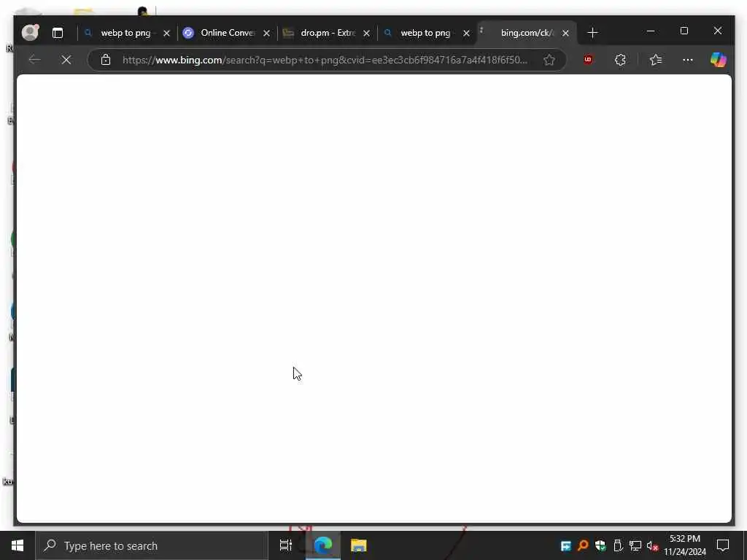The width and height of the screenshot is (747, 560).
Task: Open the network tray icon
Action: (x=635, y=545)
